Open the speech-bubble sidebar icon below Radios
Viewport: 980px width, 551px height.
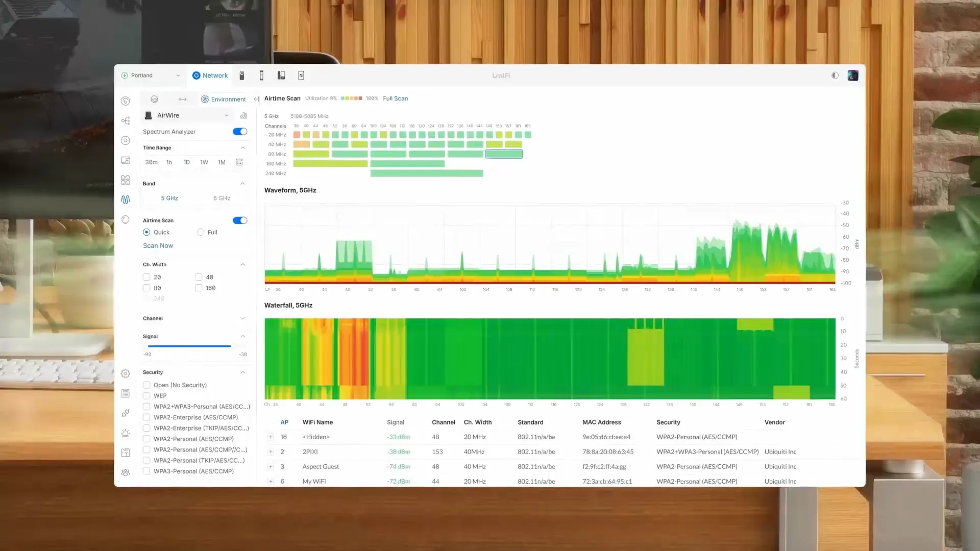click(126, 220)
